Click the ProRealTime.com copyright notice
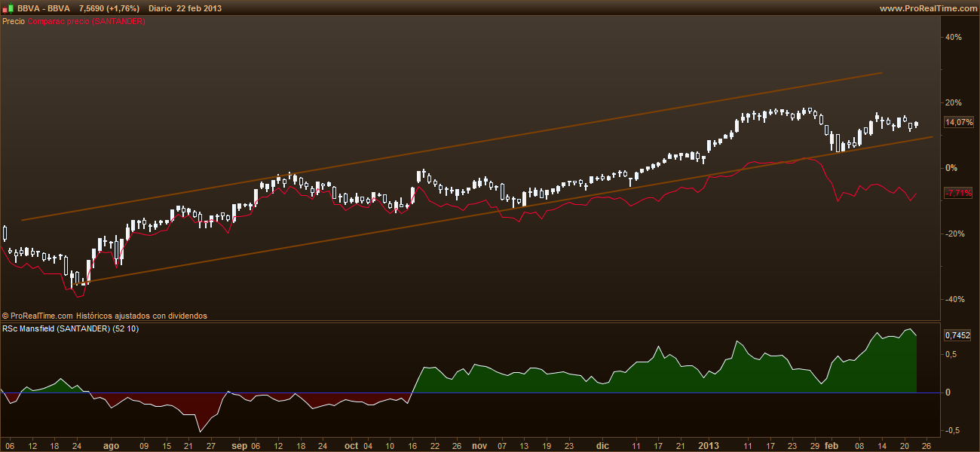 point(105,316)
